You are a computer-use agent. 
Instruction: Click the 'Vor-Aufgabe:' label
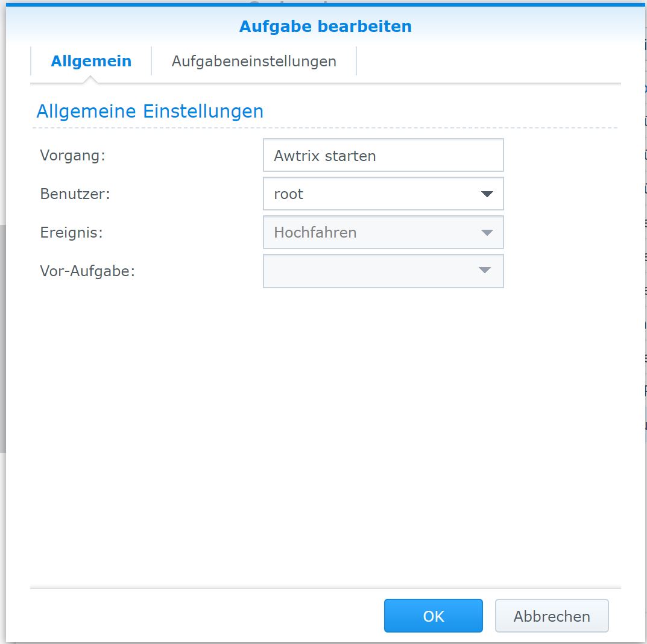click(87, 271)
